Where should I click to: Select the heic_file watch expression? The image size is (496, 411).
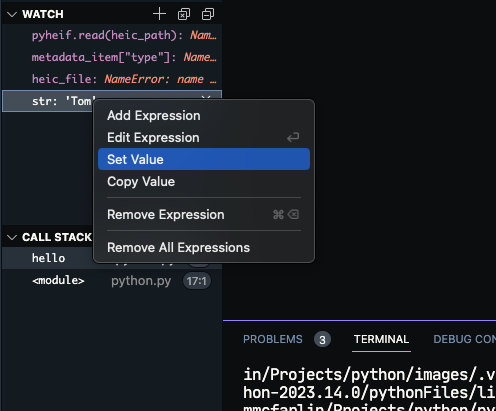tap(112, 79)
